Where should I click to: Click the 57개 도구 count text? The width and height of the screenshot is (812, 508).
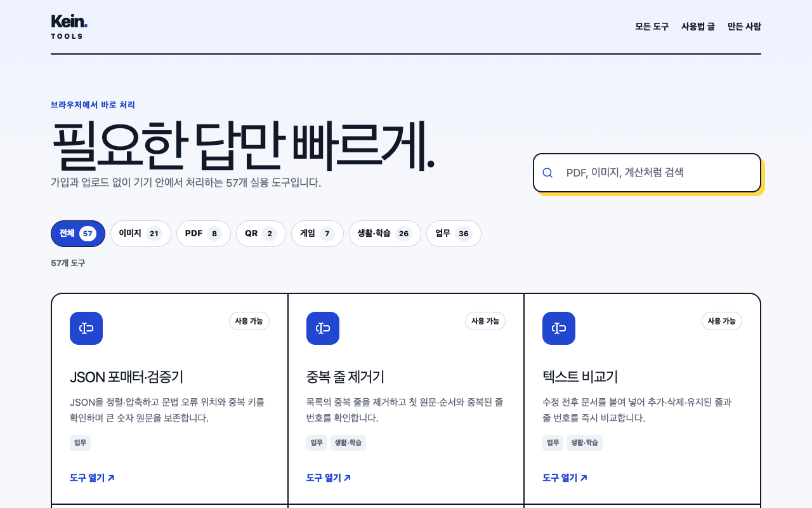click(x=68, y=263)
